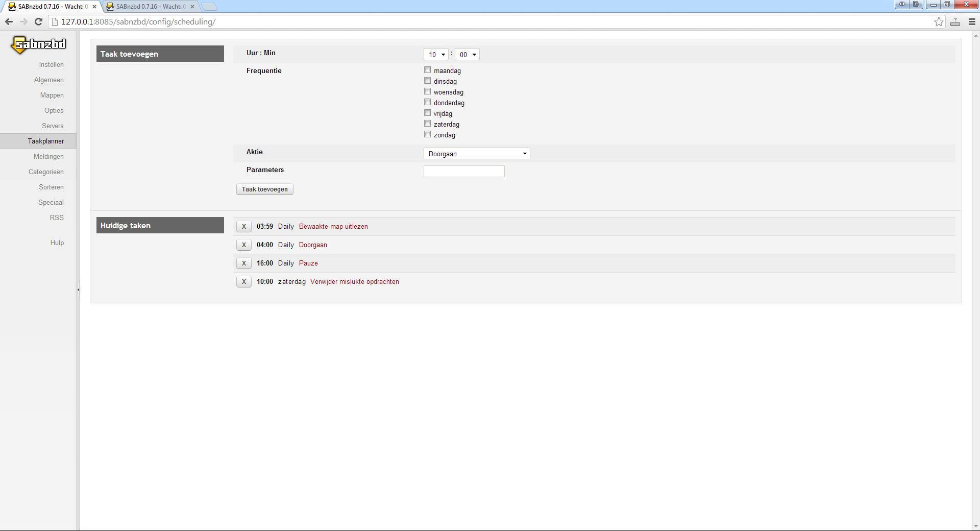Click the Verwijder mislukte opdrachten text
Viewport: 980px width, 531px height.
pyautogui.click(x=355, y=282)
